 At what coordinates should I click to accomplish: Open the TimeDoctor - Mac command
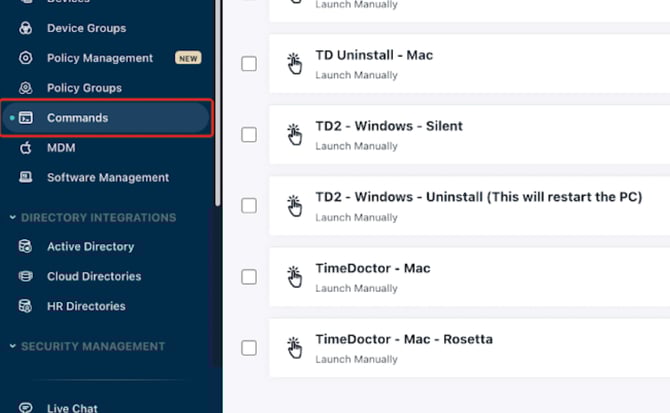[x=373, y=268]
